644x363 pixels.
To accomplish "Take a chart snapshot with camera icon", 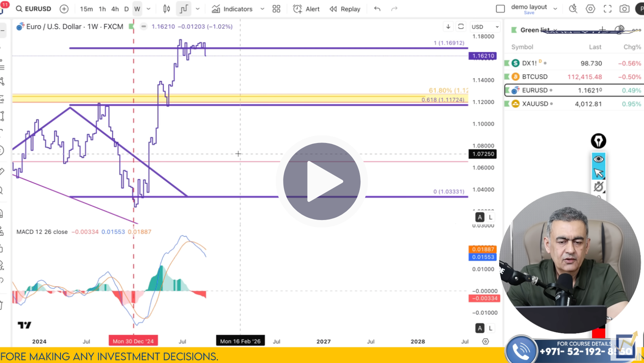I will (624, 9).
